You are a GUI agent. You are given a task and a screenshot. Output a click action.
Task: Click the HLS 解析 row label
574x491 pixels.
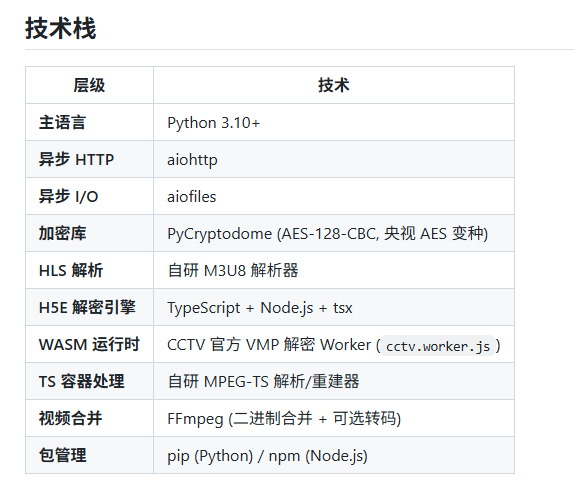point(71,271)
